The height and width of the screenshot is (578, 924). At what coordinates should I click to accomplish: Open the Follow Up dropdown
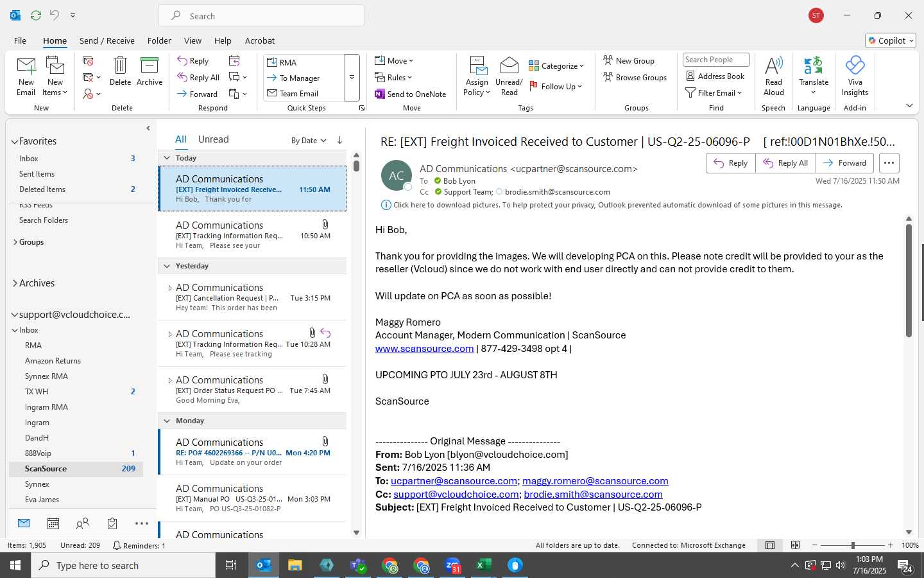[x=555, y=86]
